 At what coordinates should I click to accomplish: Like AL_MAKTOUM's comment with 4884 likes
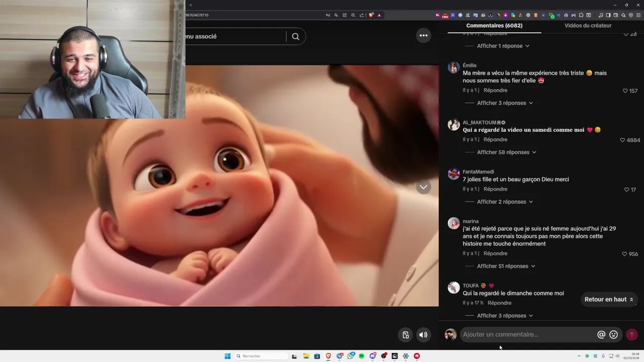click(x=622, y=140)
